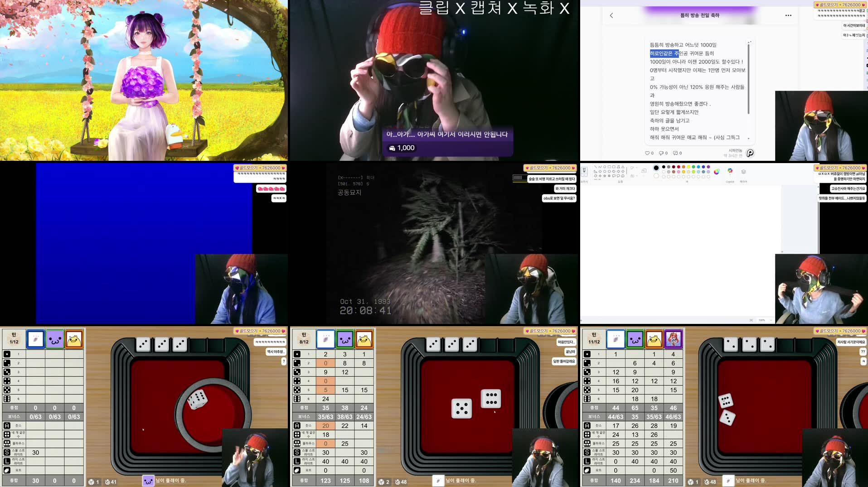Toggle the thumbs-down on the blog post

point(661,153)
